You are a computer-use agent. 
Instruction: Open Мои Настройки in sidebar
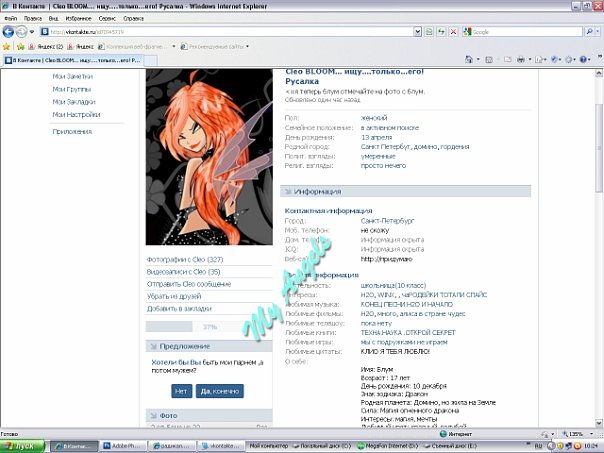(76, 114)
